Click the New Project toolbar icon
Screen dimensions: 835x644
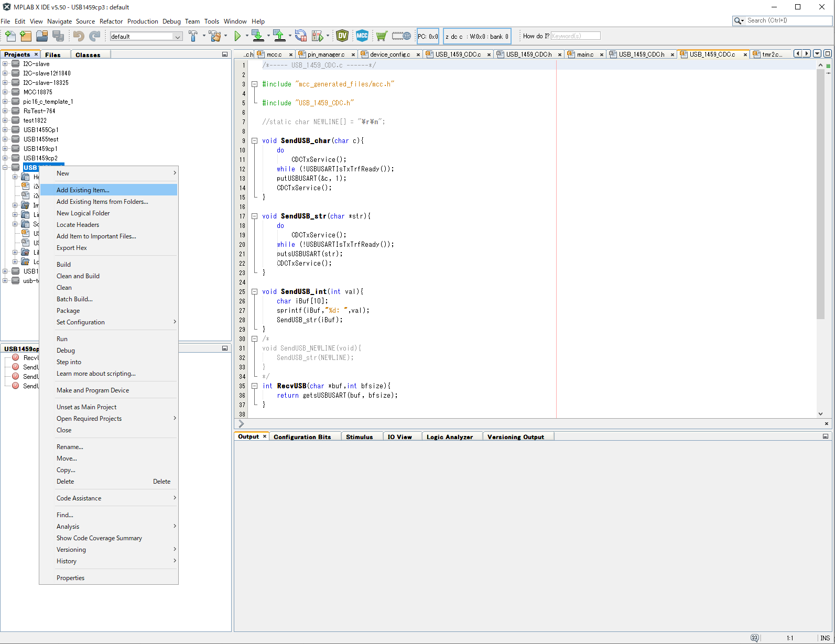(26, 36)
